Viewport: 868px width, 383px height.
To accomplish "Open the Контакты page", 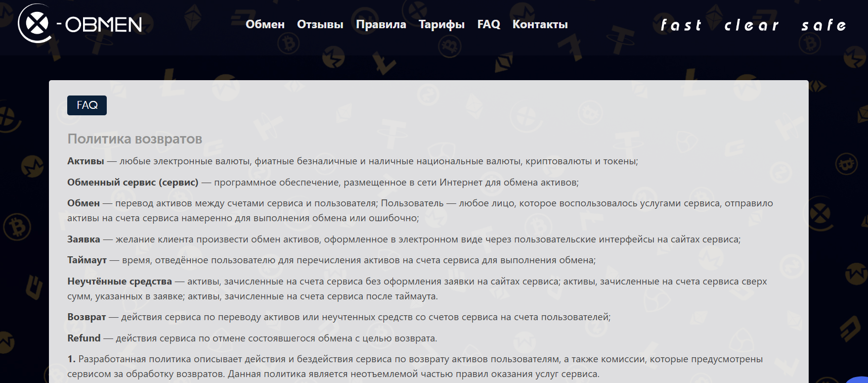I will pyautogui.click(x=540, y=24).
